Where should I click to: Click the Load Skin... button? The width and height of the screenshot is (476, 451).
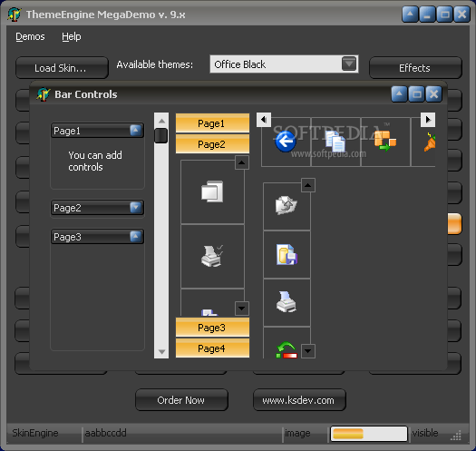coord(62,68)
